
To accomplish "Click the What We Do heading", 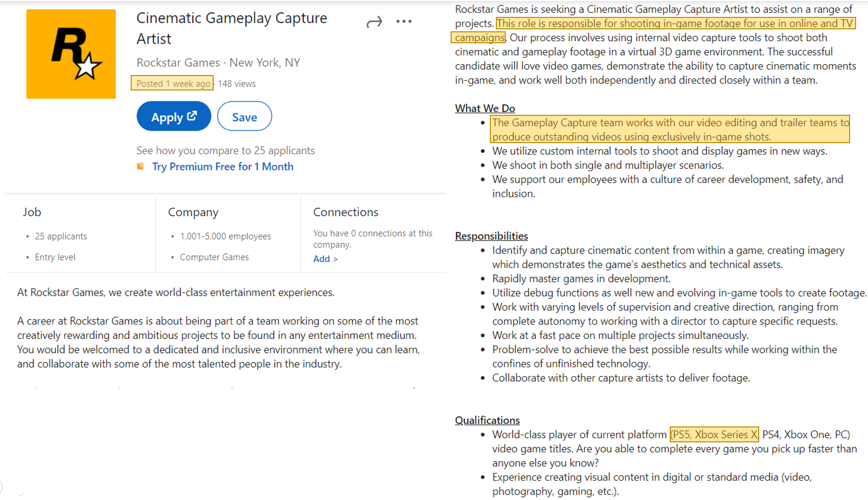I will (x=484, y=108).
